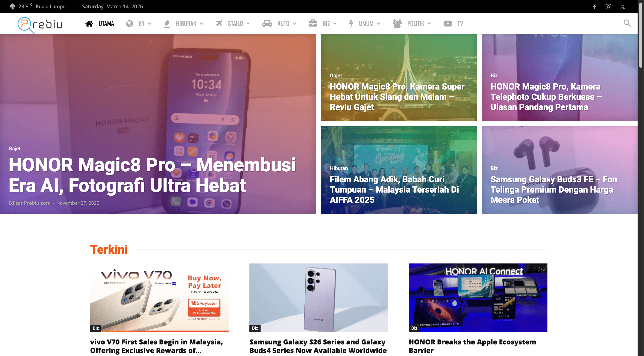This screenshot has width=644, height=356.
Task: Click the Editor Prebiu.com author link
Action: 29,203
